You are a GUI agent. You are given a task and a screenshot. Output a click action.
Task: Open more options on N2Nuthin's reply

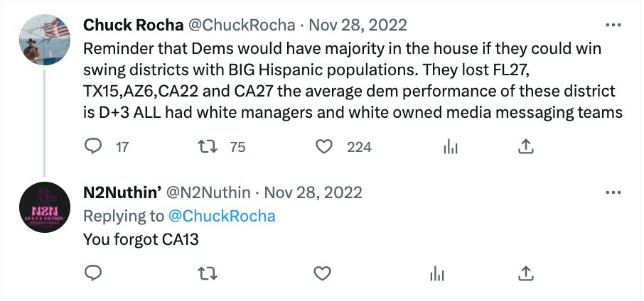pyautogui.click(x=612, y=192)
